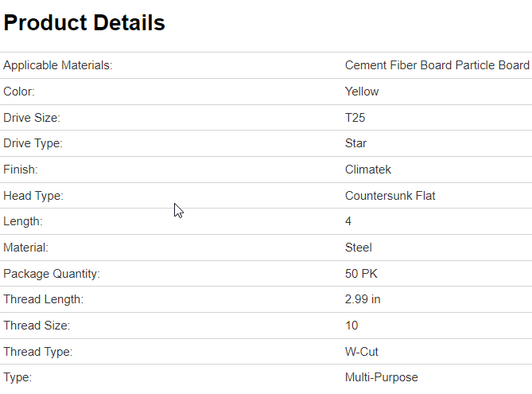Click the Head Type label
The image size is (532, 394).
point(33,196)
